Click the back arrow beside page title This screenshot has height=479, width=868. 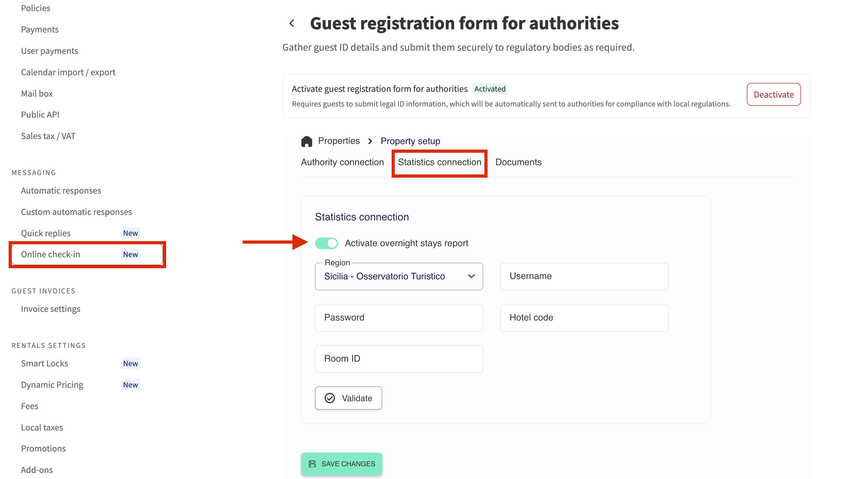coord(292,23)
